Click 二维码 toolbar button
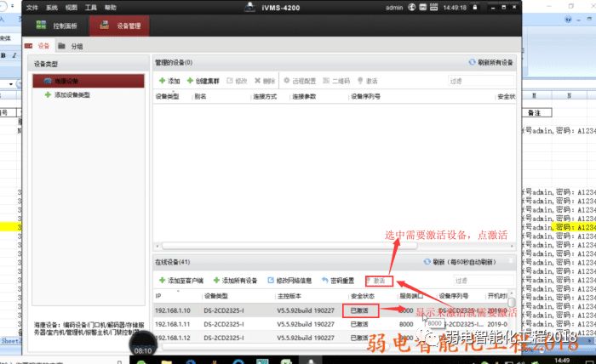This screenshot has width=596, height=364. [x=336, y=81]
